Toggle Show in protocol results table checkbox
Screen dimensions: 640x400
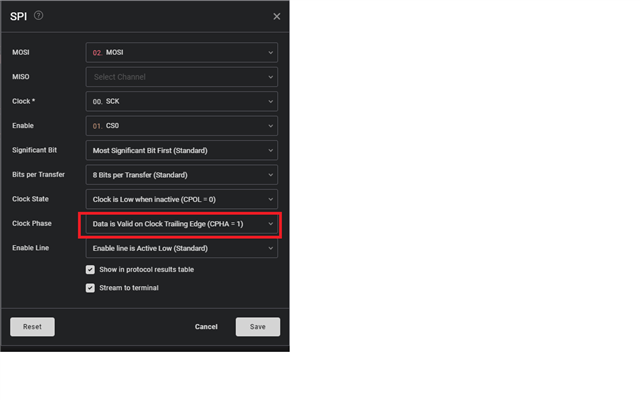91,269
